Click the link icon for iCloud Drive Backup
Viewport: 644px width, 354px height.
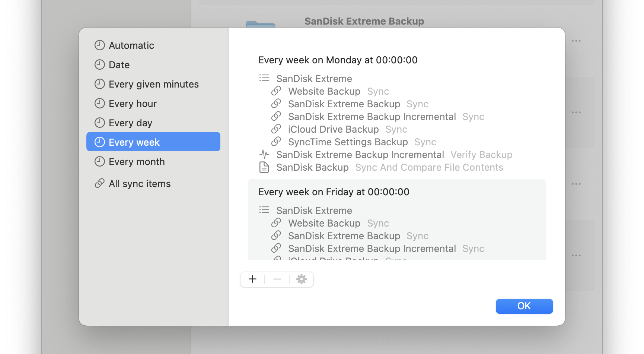(x=276, y=129)
